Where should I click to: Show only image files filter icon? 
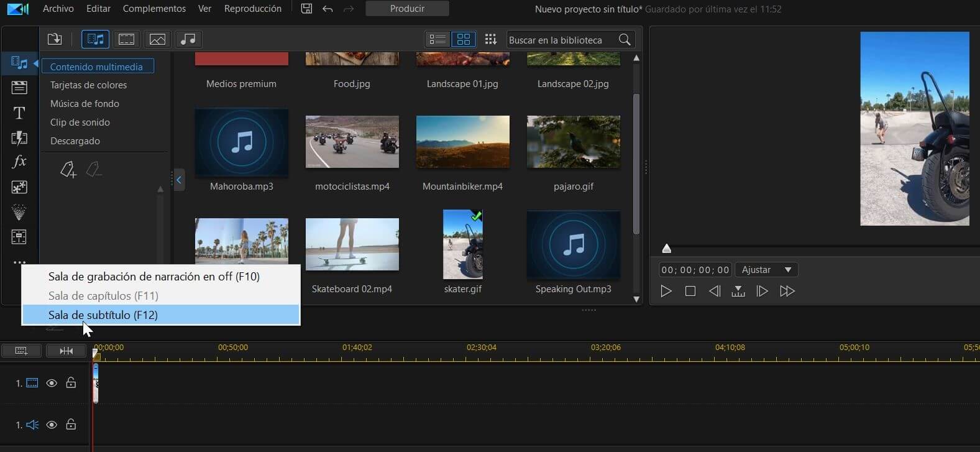[158, 39]
